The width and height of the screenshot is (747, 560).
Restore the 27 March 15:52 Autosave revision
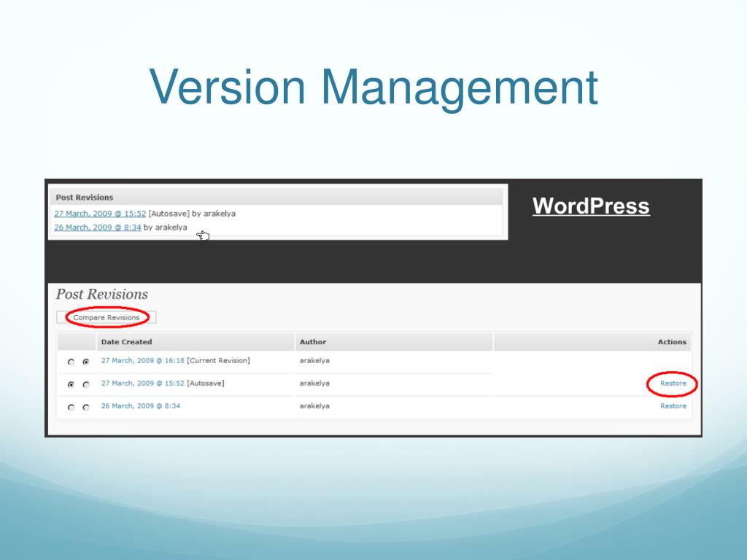673,384
